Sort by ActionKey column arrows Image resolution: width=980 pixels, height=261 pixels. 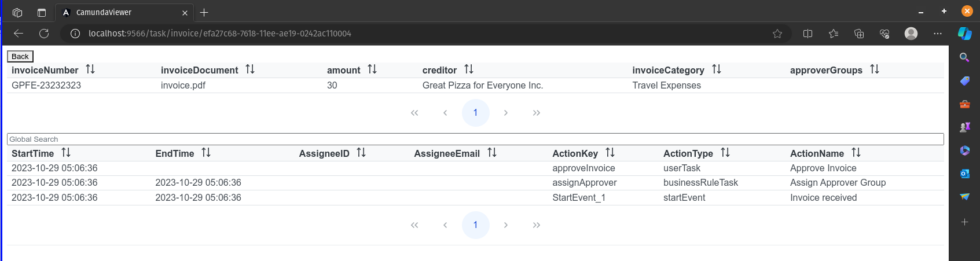(x=610, y=153)
